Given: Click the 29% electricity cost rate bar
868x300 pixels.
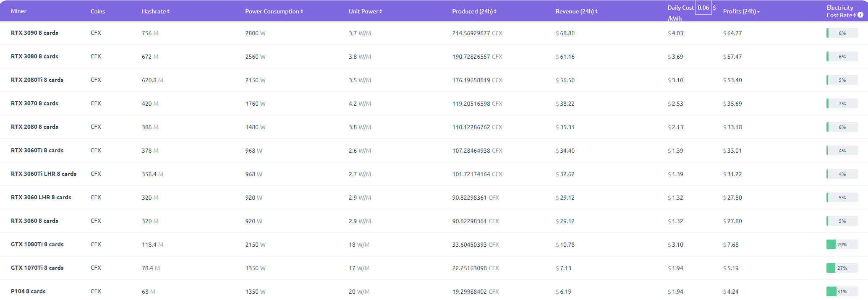Looking at the screenshot, I should (x=842, y=244).
